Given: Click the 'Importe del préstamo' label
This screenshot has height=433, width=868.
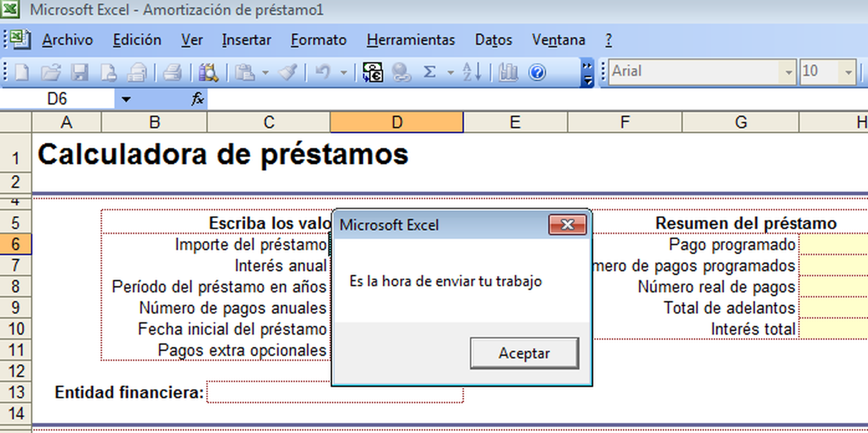Looking at the screenshot, I should 251,245.
